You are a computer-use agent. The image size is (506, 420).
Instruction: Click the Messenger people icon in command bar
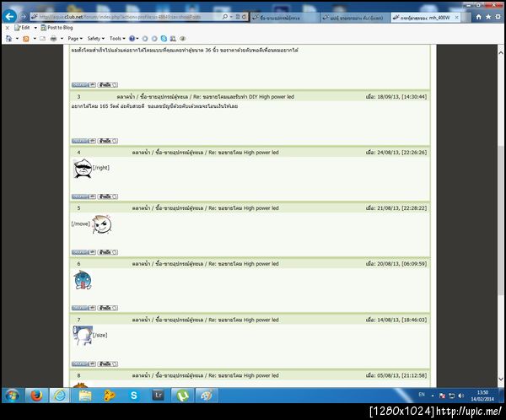pos(173,39)
